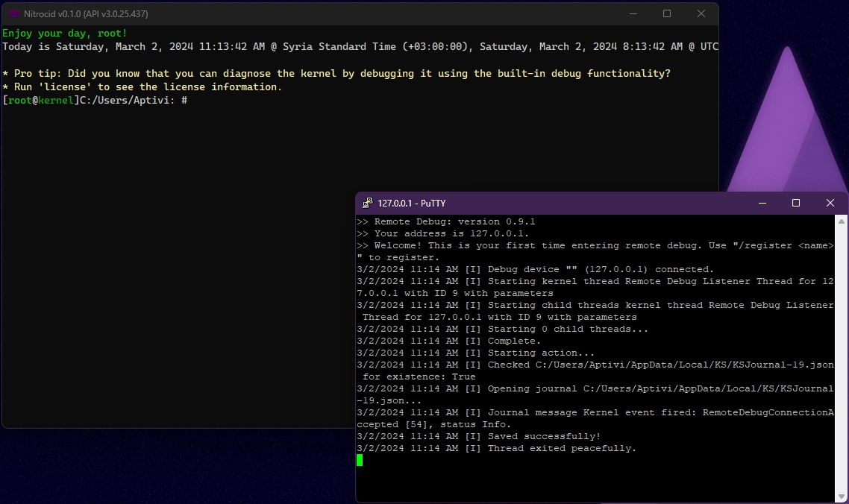
Task: Minimize the 127.0.0.1 PuTTY window
Action: (762, 203)
